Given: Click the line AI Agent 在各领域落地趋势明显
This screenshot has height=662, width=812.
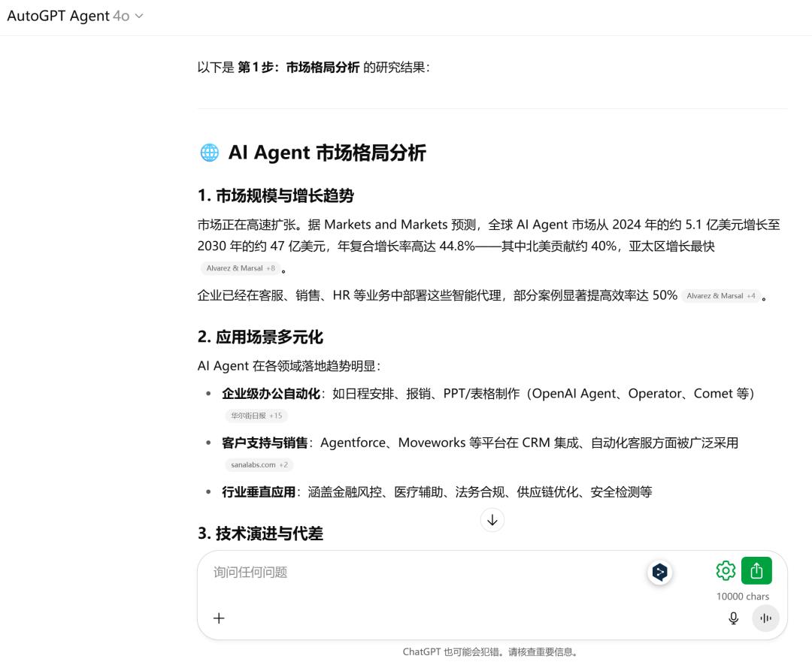Looking at the screenshot, I should pyautogui.click(x=289, y=366).
